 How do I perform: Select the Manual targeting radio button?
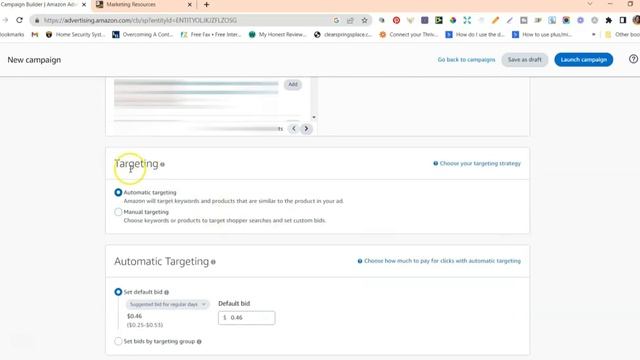[x=118, y=212]
